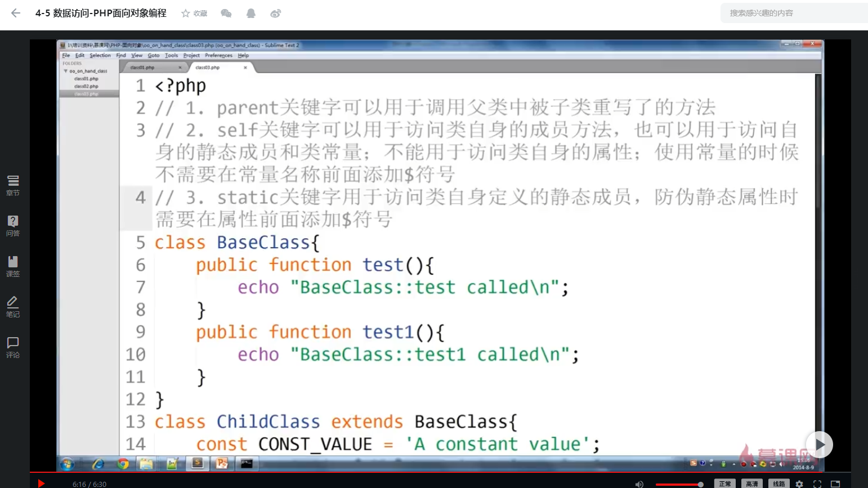Favorite the course with 收藏 star

(194, 14)
